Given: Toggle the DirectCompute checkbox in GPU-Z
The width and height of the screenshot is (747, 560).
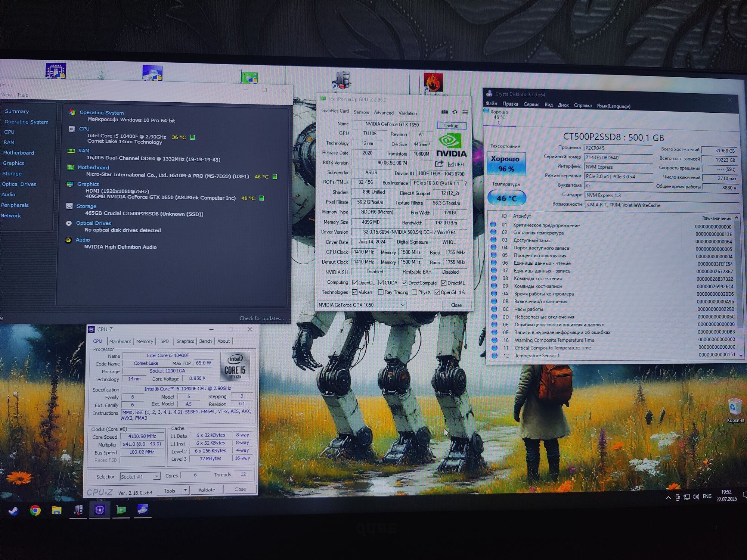Looking at the screenshot, I should coord(405,283).
